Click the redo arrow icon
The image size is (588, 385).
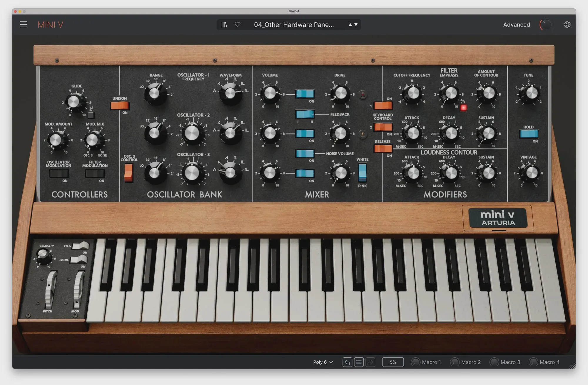tap(370, 362)
